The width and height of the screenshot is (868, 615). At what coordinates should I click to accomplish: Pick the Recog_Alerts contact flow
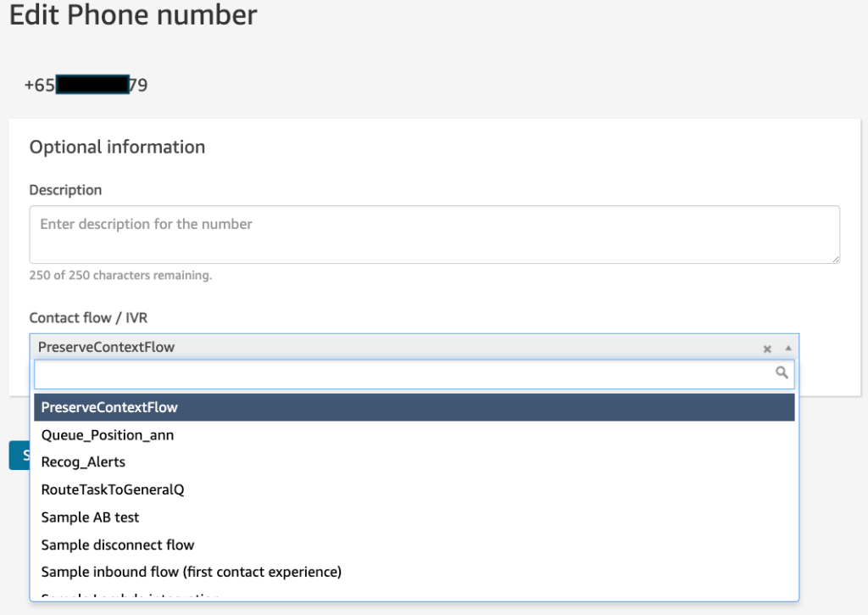(x=83, y=462)
